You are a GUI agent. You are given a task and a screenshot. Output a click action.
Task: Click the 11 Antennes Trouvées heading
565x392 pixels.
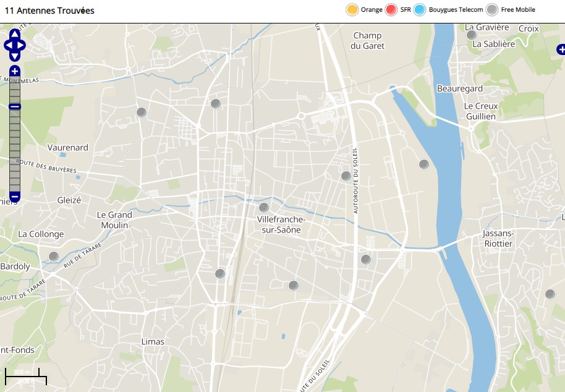(49, 11)
